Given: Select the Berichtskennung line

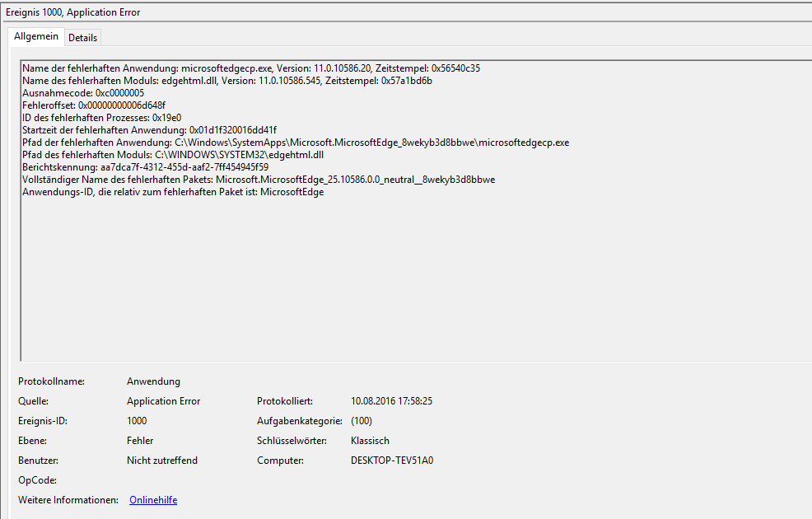Looking at the screenshot, I should point(146,167).
